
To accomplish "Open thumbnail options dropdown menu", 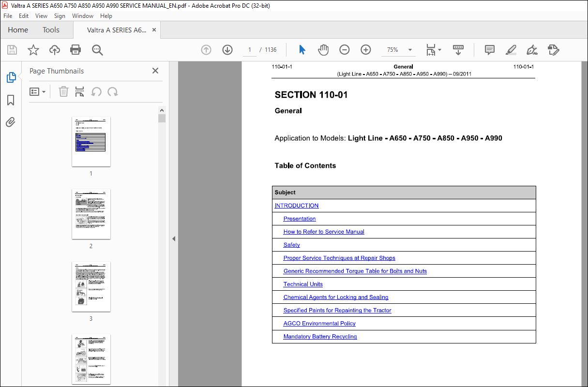I will pos(37,91).
